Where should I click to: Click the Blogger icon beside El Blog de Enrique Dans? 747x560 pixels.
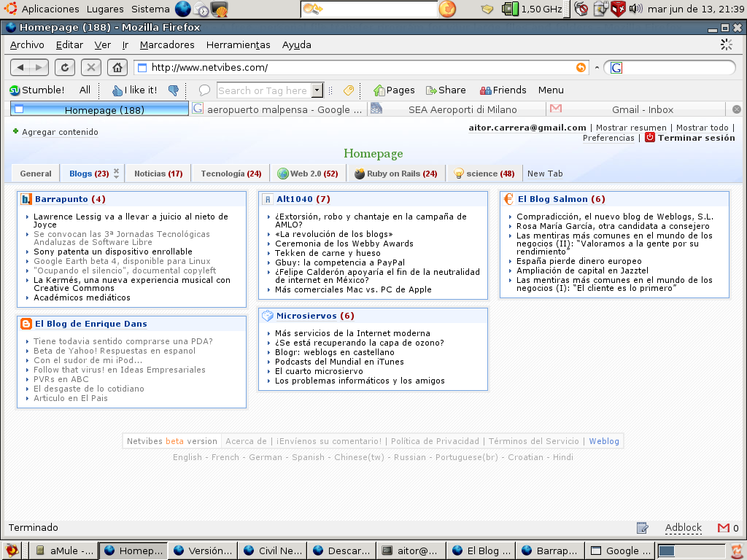coord(26,324)
